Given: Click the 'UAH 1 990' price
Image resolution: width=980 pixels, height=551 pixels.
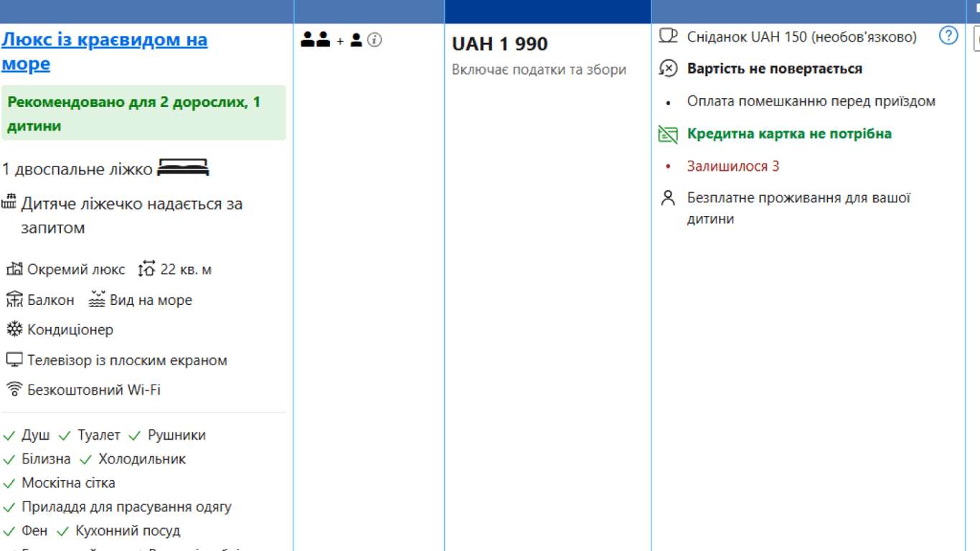Looking at the screenshot, I should click(499, 44).
